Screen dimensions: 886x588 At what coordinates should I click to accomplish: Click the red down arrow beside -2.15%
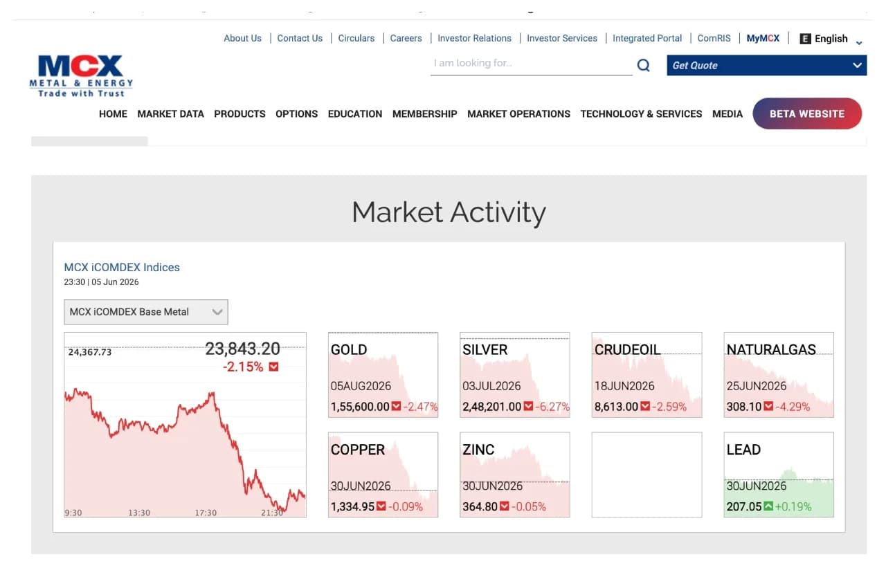[x=273, y=367]
